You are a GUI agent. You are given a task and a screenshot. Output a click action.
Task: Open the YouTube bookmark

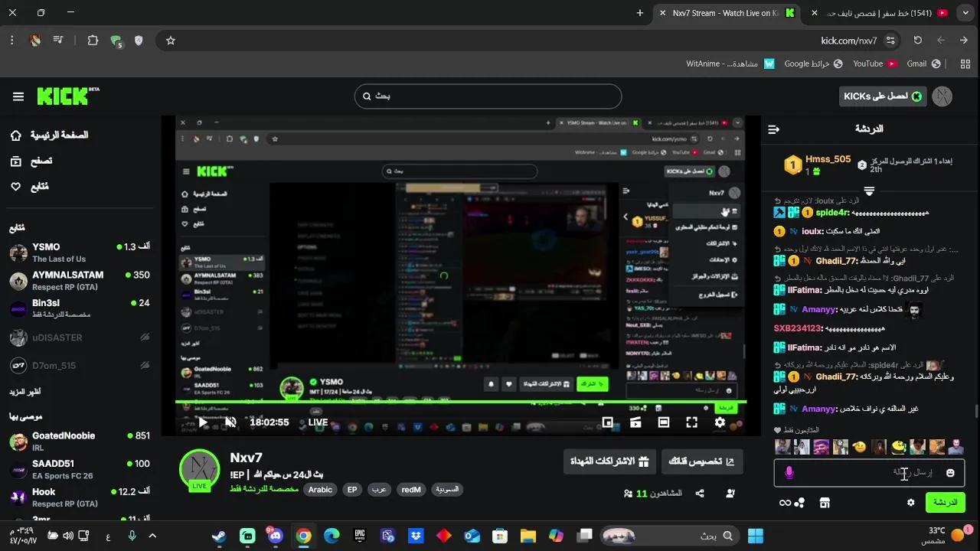click(x=874, y=64)
